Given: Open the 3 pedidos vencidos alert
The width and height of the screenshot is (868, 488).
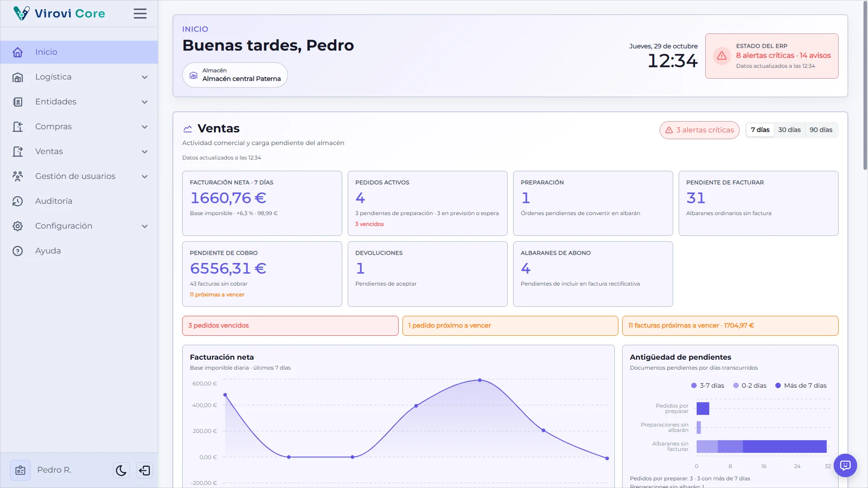Looking at the screenshot, I should pyautogui.click(x=290, y=326).
